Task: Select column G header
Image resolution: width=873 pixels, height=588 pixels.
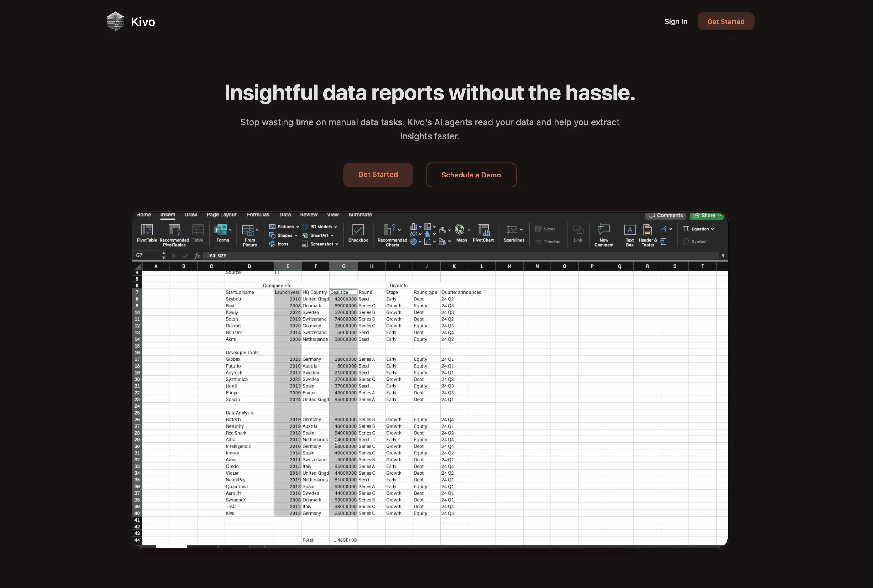Action: click(x=343, y=266)
